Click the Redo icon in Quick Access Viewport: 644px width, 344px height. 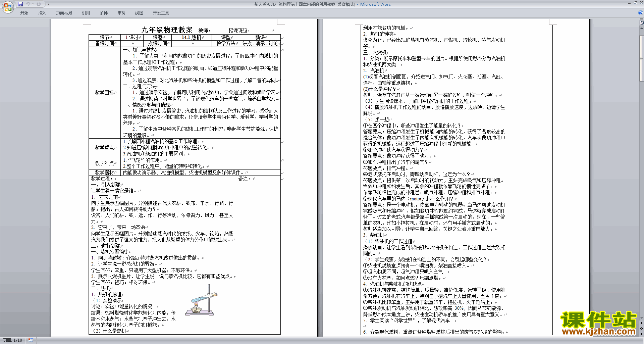pyautogui.click(x=39, y=4)
